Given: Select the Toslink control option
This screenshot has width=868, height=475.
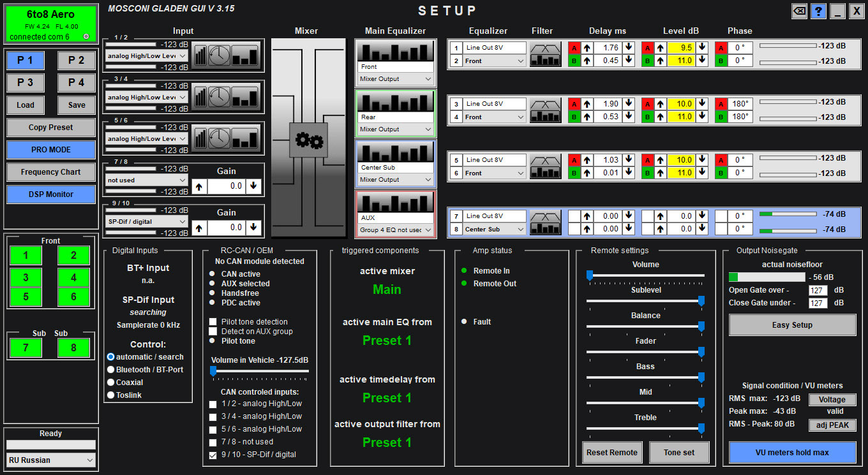Looking at the screenshot, I should coord(110,395).
